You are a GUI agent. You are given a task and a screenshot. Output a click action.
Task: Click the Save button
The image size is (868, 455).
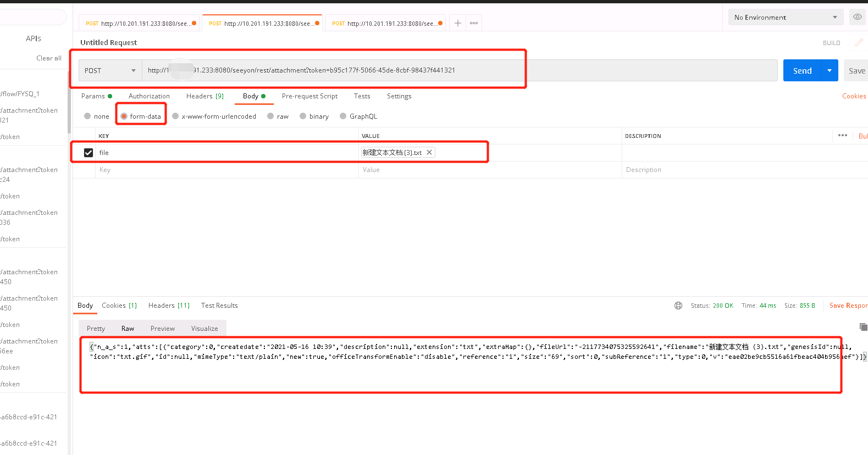(856, 70)
